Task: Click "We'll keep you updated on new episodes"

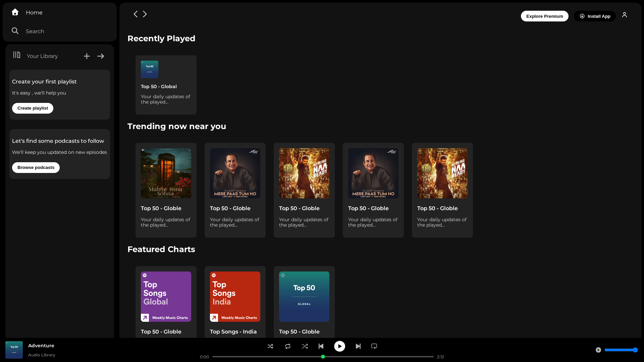Action: (x=59, y=152)
